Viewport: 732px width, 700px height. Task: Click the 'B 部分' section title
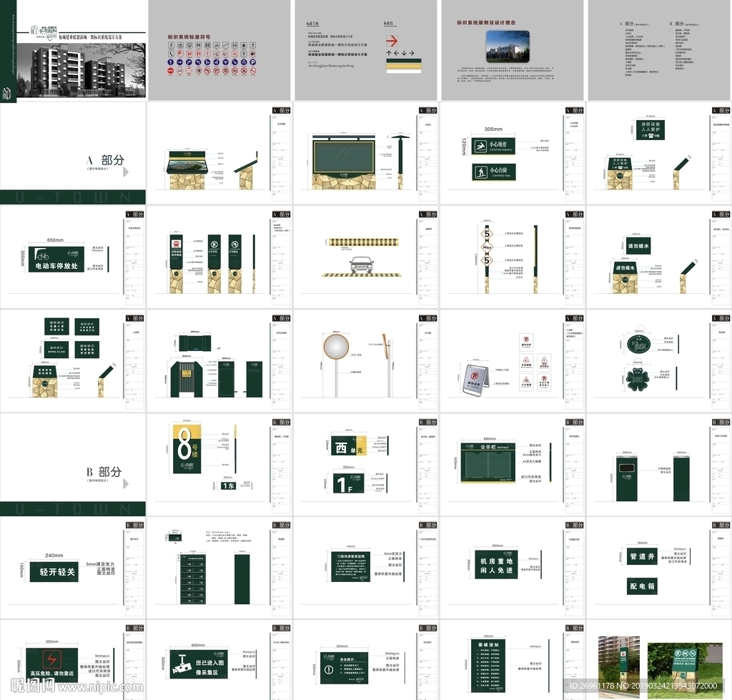104,472
